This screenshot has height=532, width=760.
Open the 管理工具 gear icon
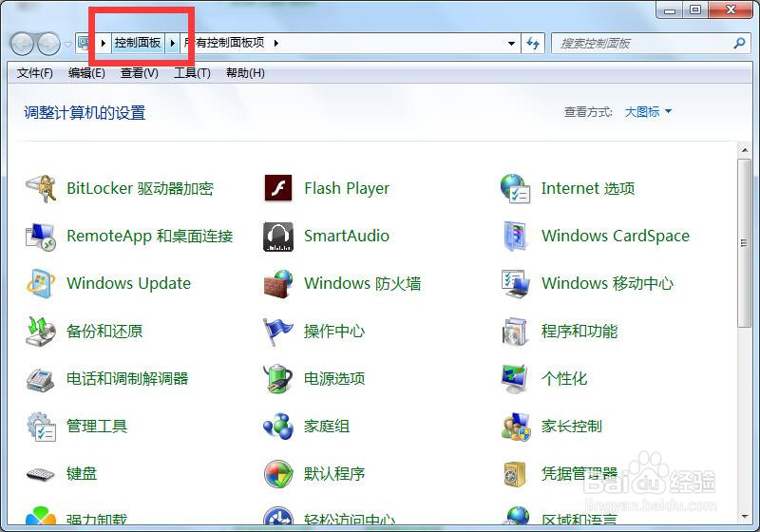pyautogui.click(x=41, y=427)
